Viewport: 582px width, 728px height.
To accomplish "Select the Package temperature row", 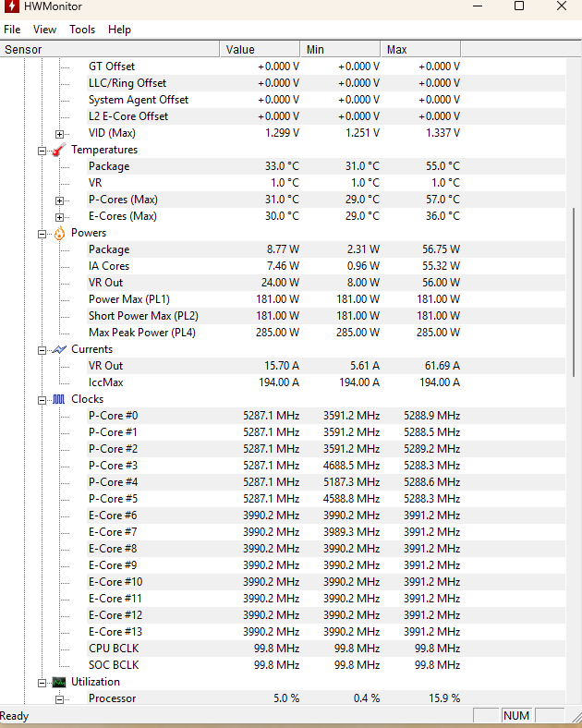I will [x=109, y=166].
